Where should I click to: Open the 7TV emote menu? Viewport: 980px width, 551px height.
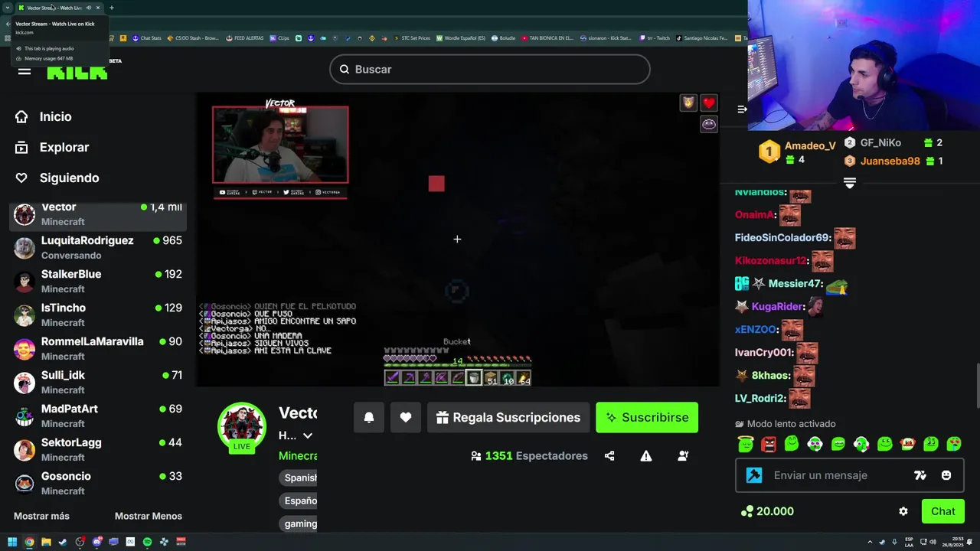(x=920, y=475)
